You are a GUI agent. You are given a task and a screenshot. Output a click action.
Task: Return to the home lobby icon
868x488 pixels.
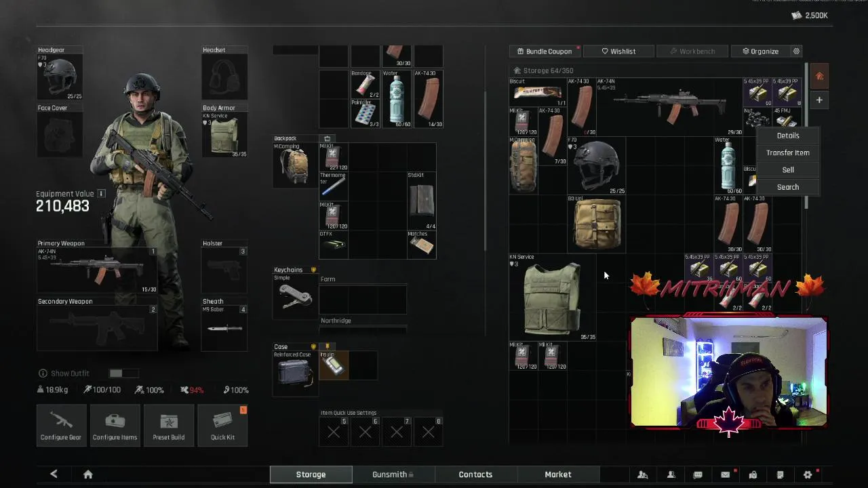coord(87,474)
